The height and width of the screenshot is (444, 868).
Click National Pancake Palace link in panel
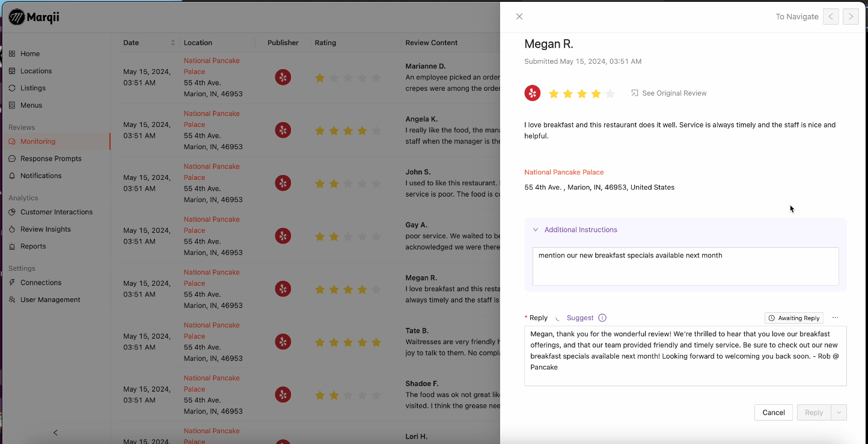(564, 172)
